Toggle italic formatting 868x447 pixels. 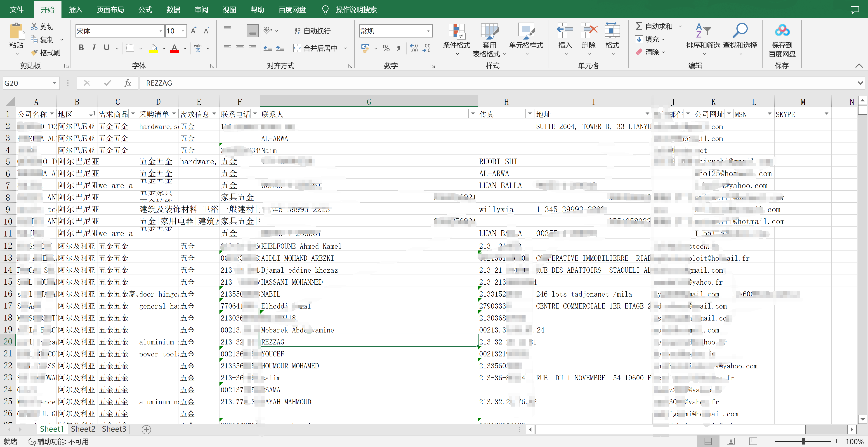click(94, 48)
